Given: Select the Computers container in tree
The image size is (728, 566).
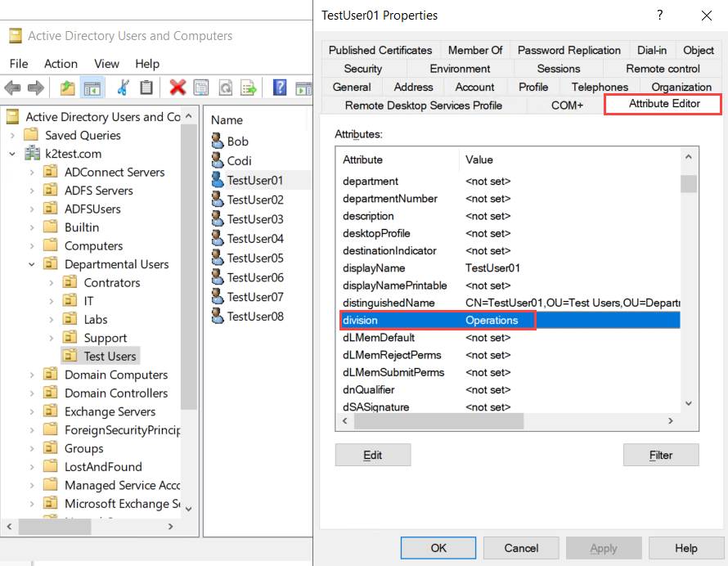Looking at the screenshot, I should point(93,245).
